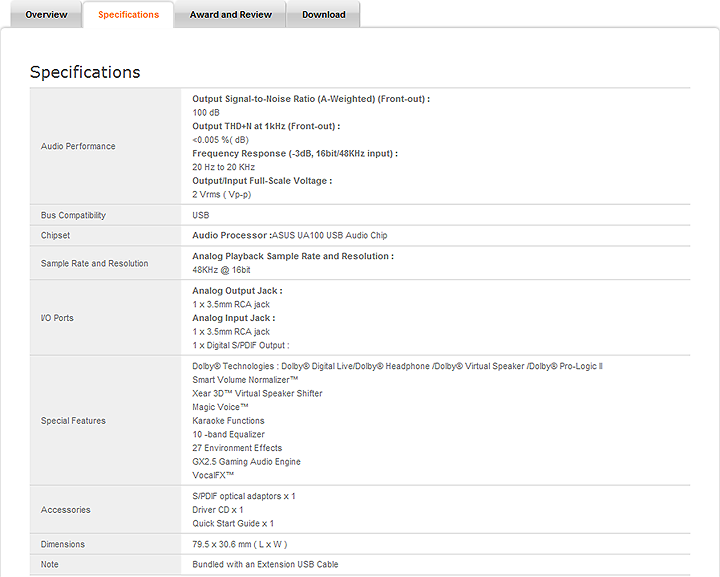This screenshot has height=577, width=720.
Task: Select the Bus Compatibility row label
Action: click(x=73, y=215)
